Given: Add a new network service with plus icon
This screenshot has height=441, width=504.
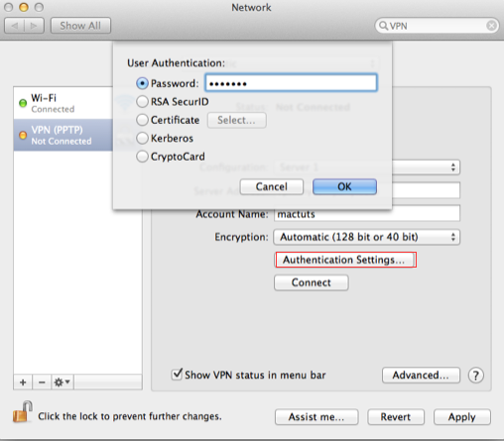Looking at the screenshot, I should click(x=23, y=383).
